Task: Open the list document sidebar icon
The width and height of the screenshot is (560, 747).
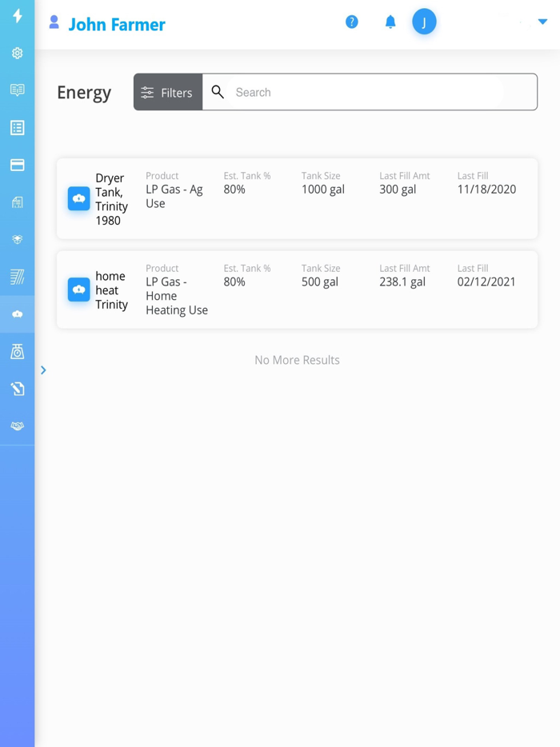Action: point(17,128)
